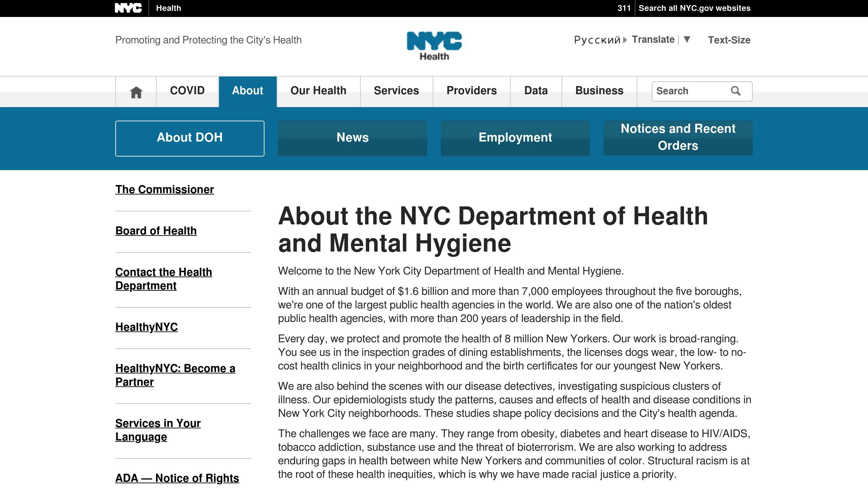Open the Our Health tab

[318, 91]
